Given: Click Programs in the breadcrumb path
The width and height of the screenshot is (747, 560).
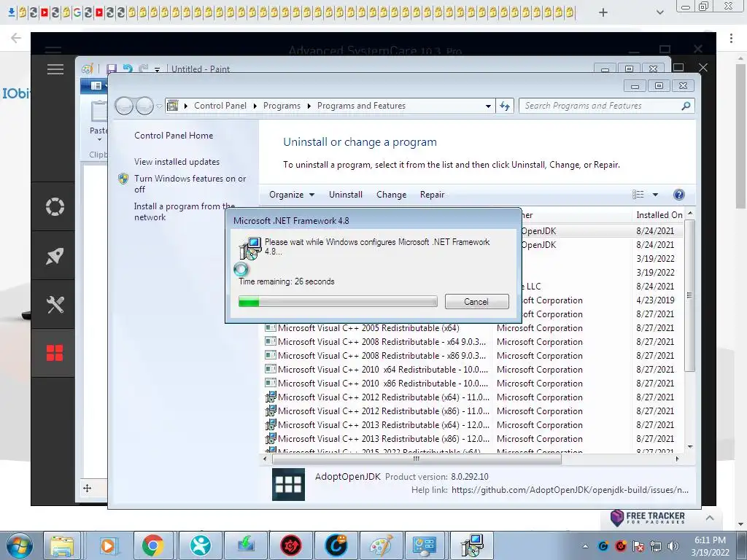Looking at the screenshot, I should tap(282, 106).
